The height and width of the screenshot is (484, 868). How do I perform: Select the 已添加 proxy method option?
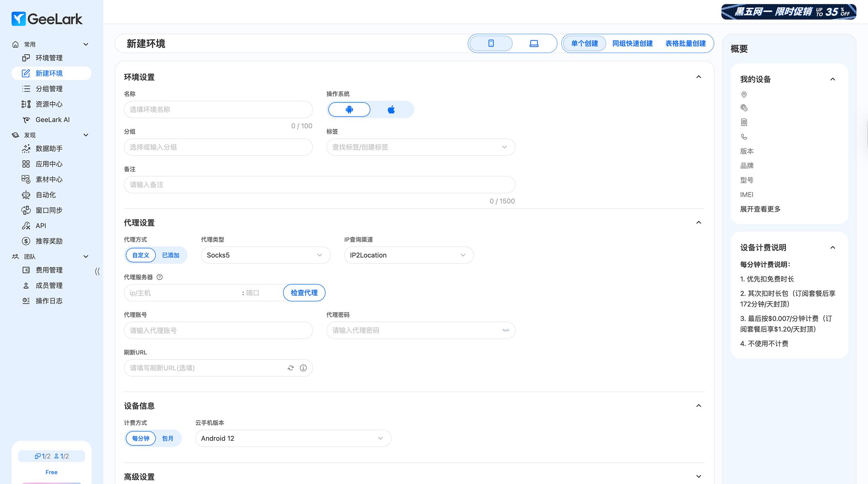point(171,255)
